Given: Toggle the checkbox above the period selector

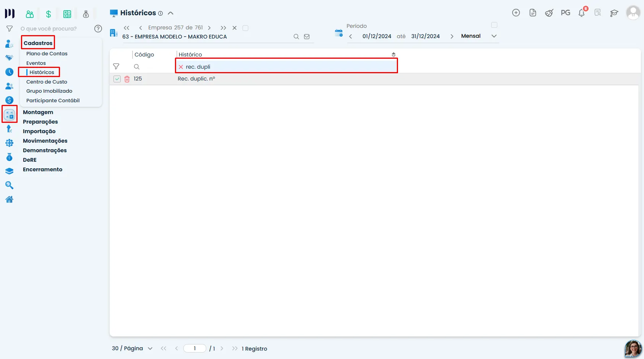Looking at the screenshot, I should (x=494, y=25).
